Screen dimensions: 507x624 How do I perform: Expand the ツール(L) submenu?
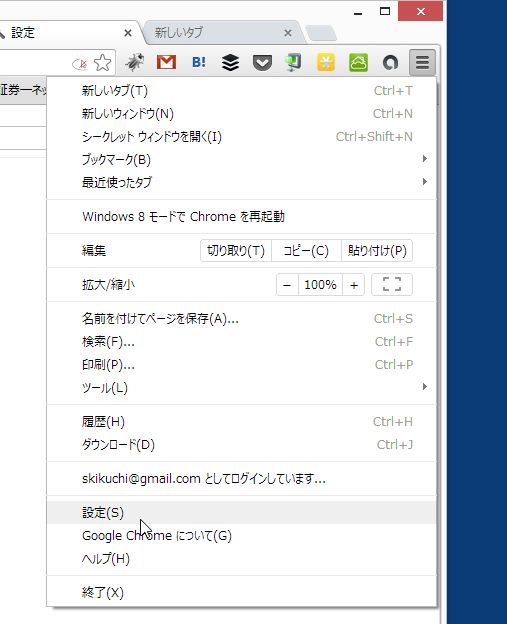(242, 387)
